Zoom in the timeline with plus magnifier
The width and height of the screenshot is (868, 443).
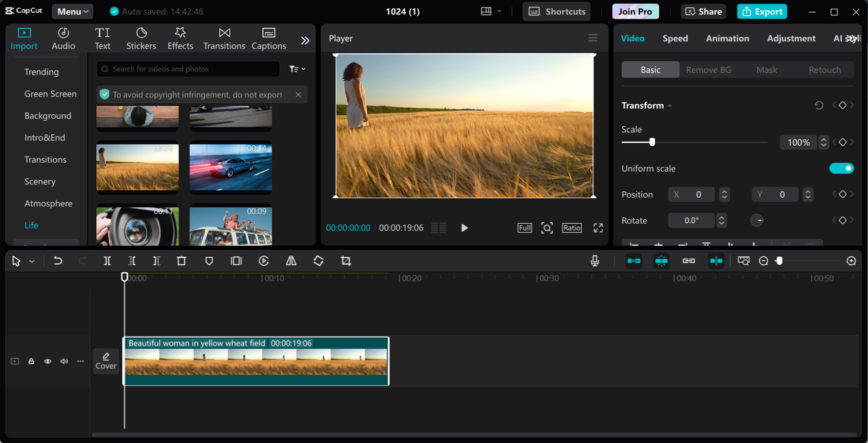[x=852, y=261]
